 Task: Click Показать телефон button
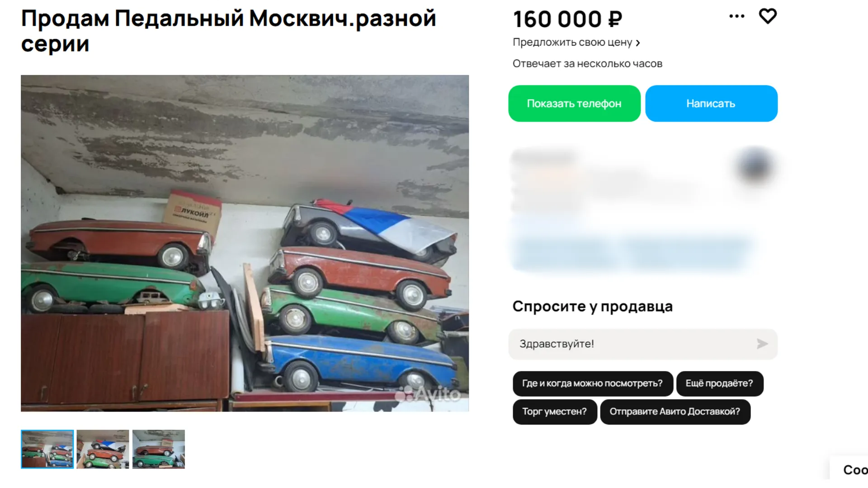tap(574, 103)
